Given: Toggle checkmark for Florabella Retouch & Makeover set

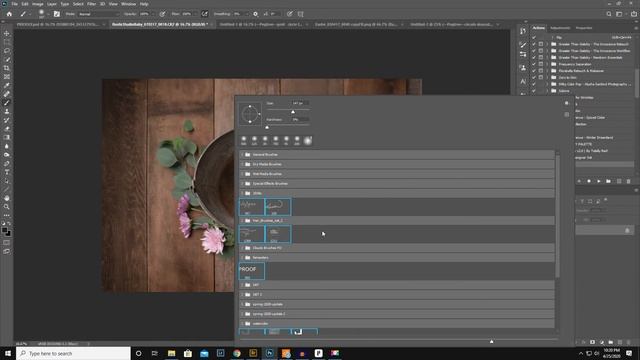Looking at the screenshot, I should pyautogui.click(x=534, y=71).
